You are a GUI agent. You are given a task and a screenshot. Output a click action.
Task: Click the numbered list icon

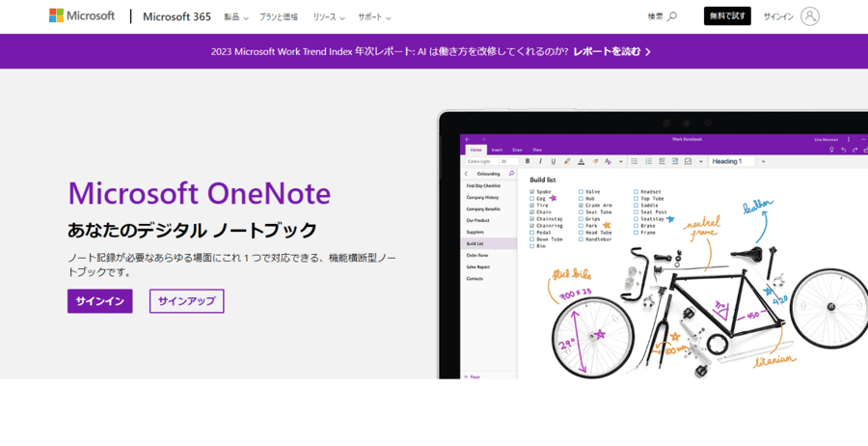[648, 161]
